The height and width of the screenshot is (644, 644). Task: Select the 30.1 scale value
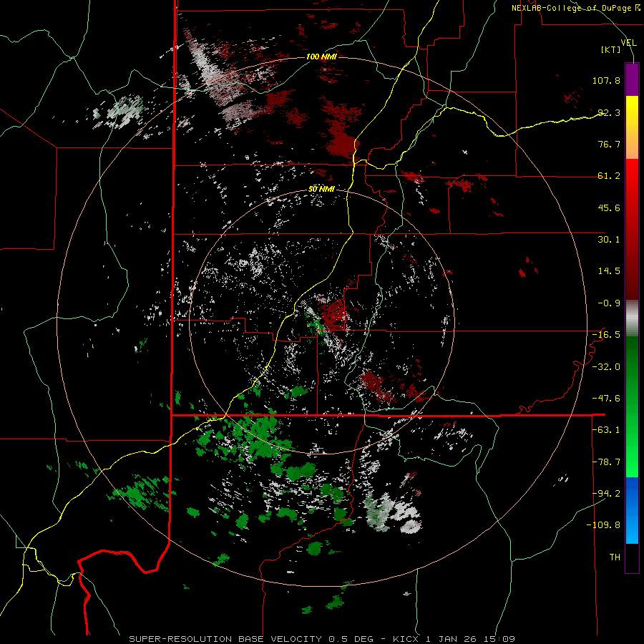(x=609, y=240)
